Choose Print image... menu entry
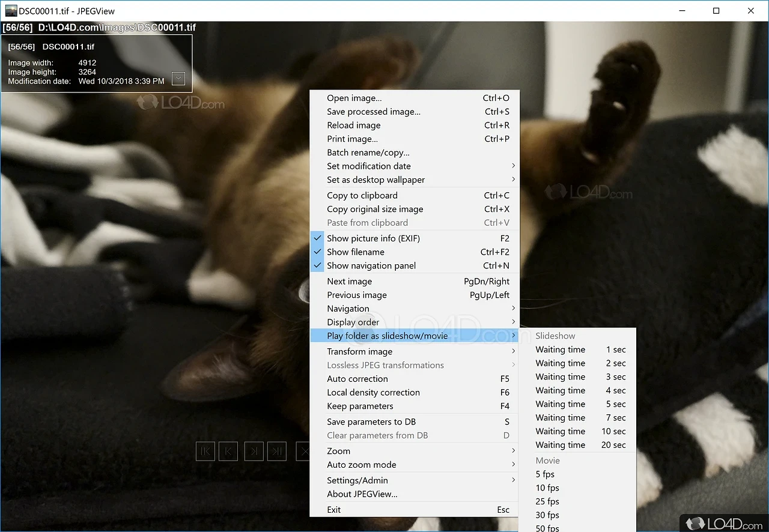The image size is (769, 532). [x=415, y=139]
